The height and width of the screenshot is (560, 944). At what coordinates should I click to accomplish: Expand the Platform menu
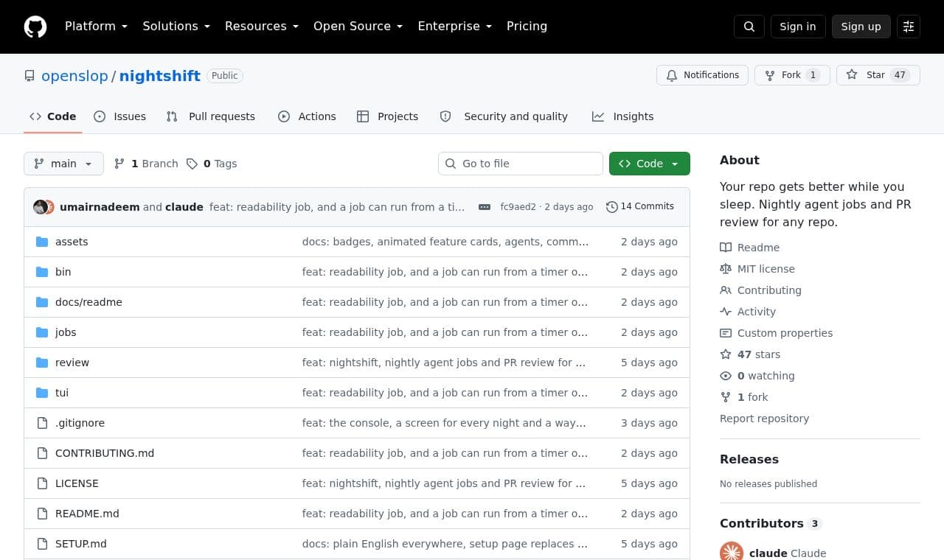(96, 27)
